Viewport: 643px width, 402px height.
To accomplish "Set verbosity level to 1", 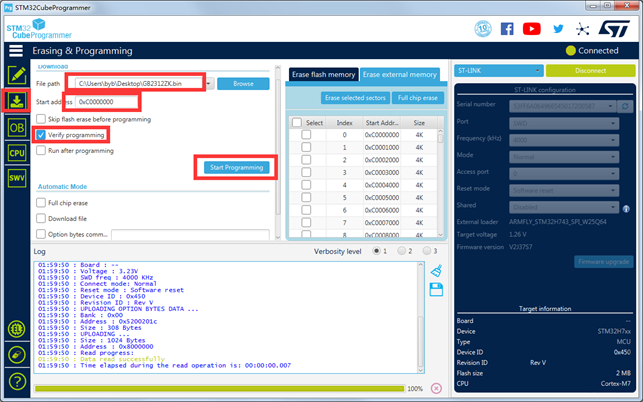I will tap(376, 251).
